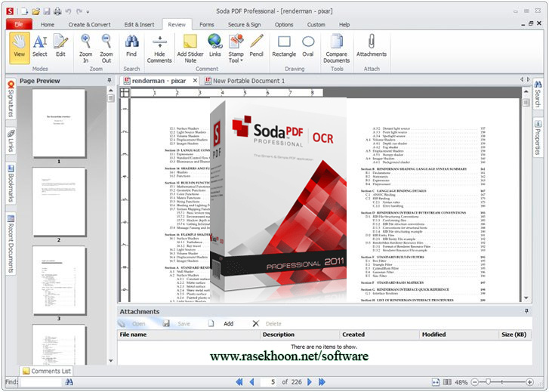Activate the Links tool in ribbon
The height and width of the screenshot is (392, 549).
pyautogui.click(x=215, y=47)
